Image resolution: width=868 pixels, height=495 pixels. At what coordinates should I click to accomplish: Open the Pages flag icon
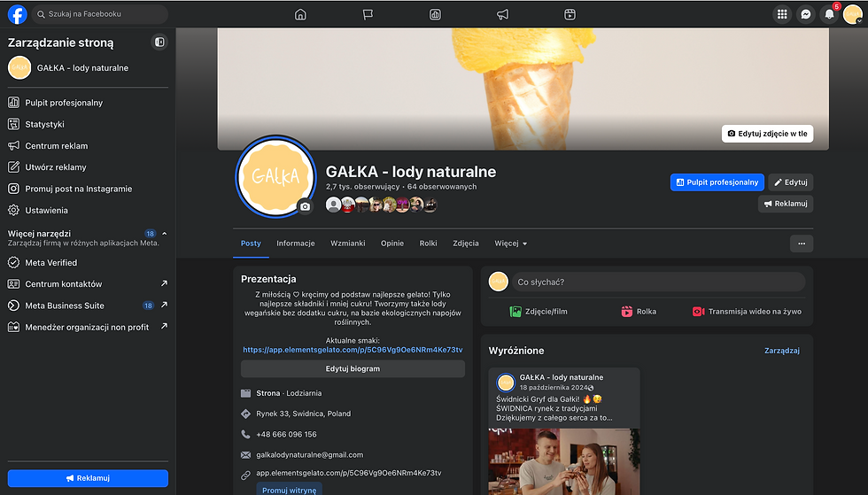368,14
